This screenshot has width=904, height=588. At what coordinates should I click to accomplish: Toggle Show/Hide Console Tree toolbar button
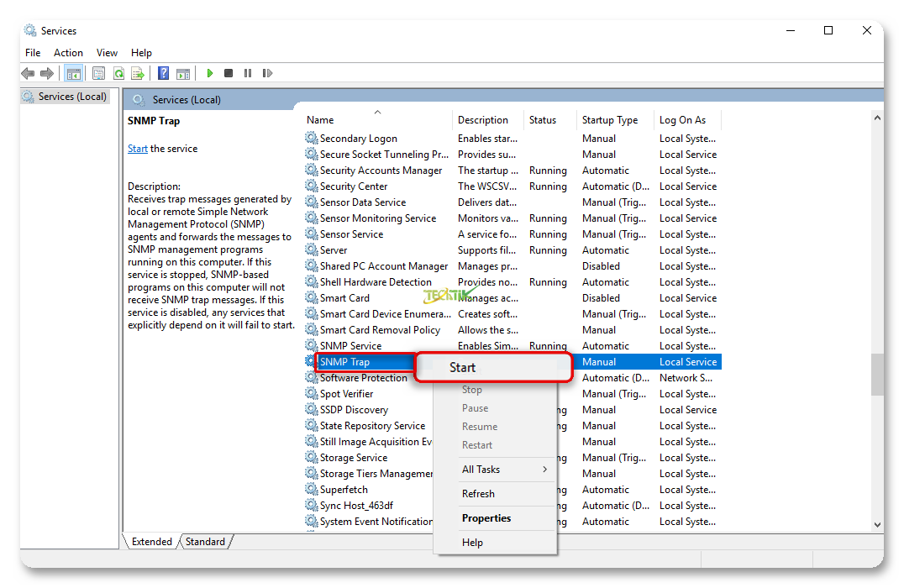(x=74, y=74)
